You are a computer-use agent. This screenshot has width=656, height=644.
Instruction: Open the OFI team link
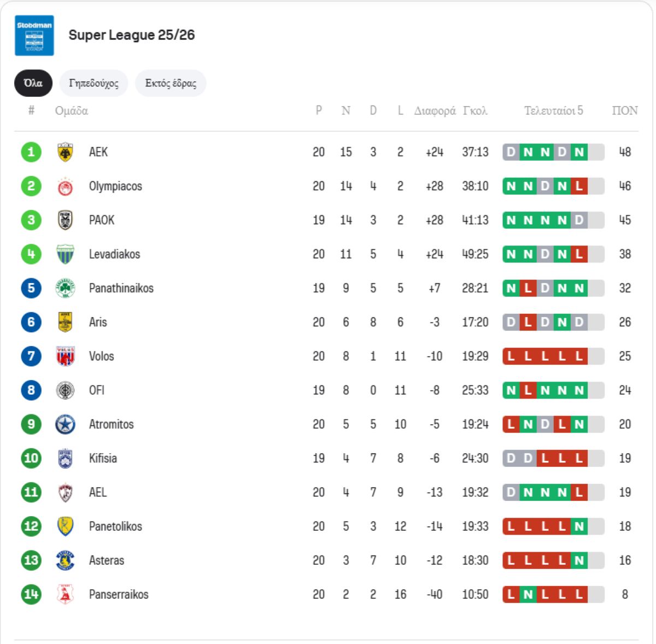97,390
